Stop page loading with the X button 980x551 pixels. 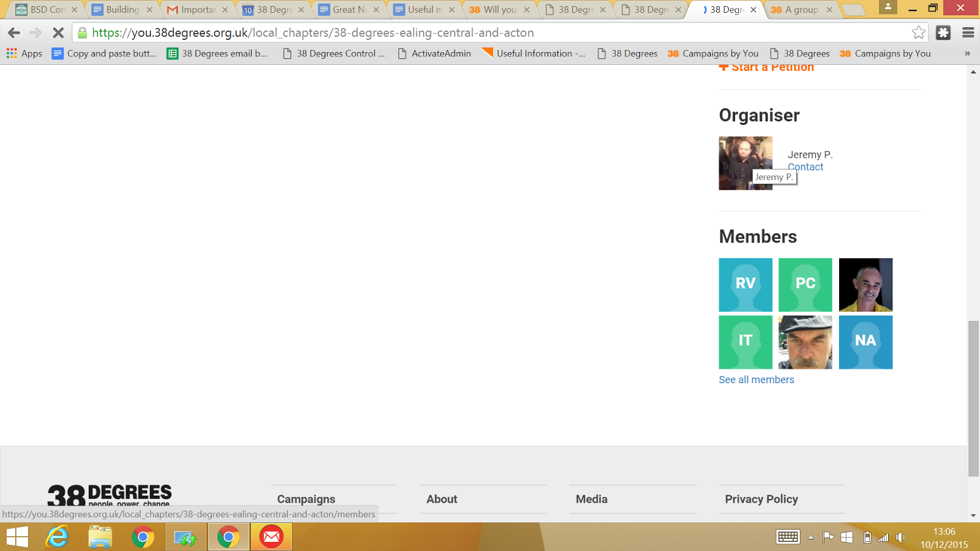click(x=58, y=32)
